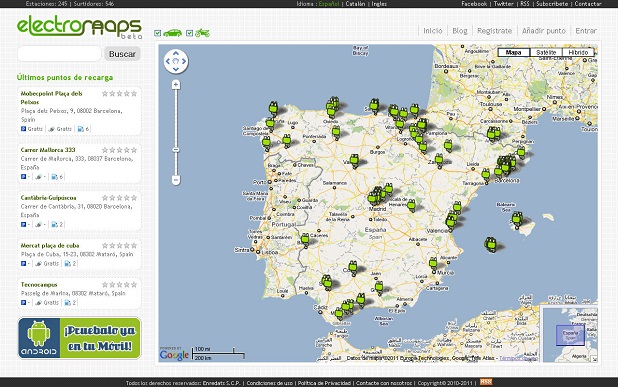
Task: Switch map to Satélite view
Action: [546, 52]
